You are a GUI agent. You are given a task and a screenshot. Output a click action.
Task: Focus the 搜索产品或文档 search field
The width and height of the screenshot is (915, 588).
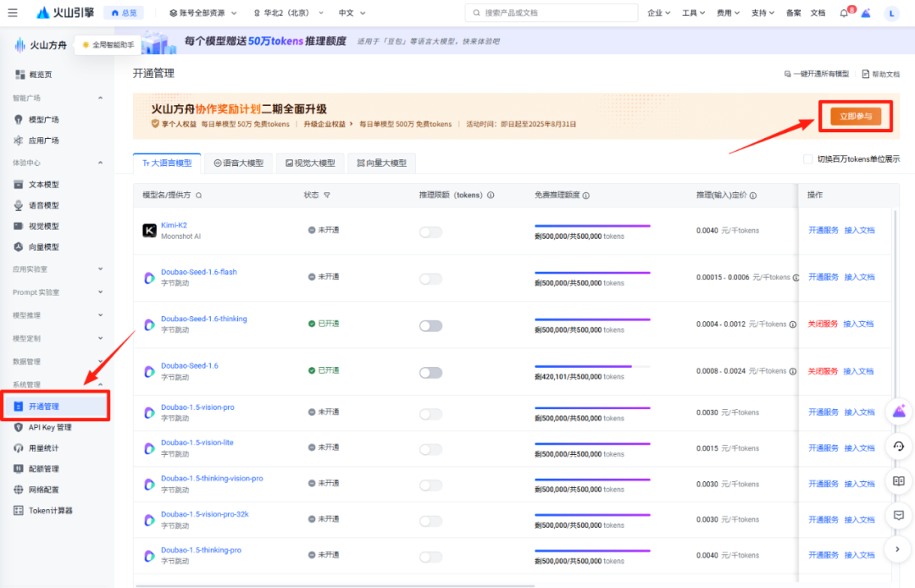tap(552, 13)
